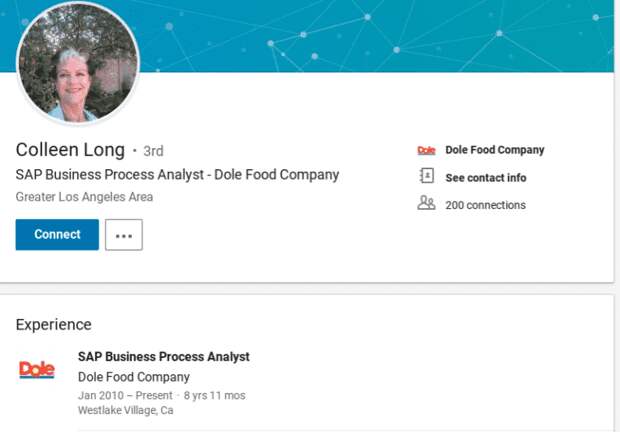Select Dole Food Company under Experience
The width and height of the screenshot is (620, 432).
pos(133,377)
